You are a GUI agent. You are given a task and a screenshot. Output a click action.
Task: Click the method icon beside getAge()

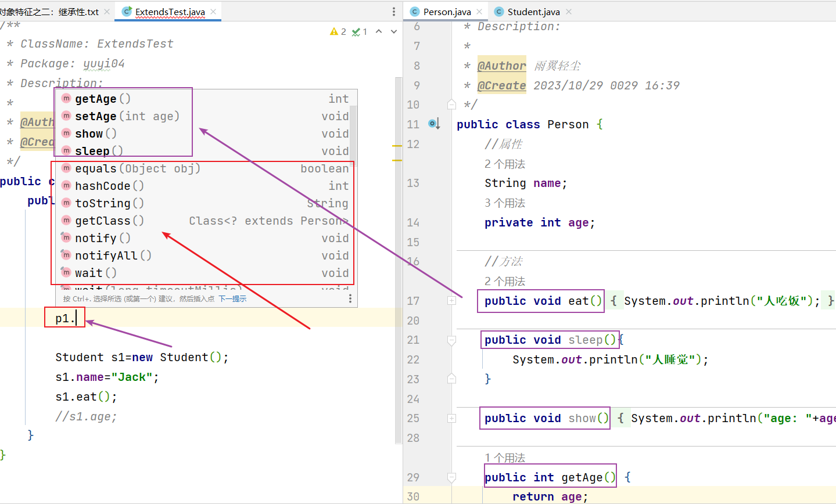[x=66, y=99]
